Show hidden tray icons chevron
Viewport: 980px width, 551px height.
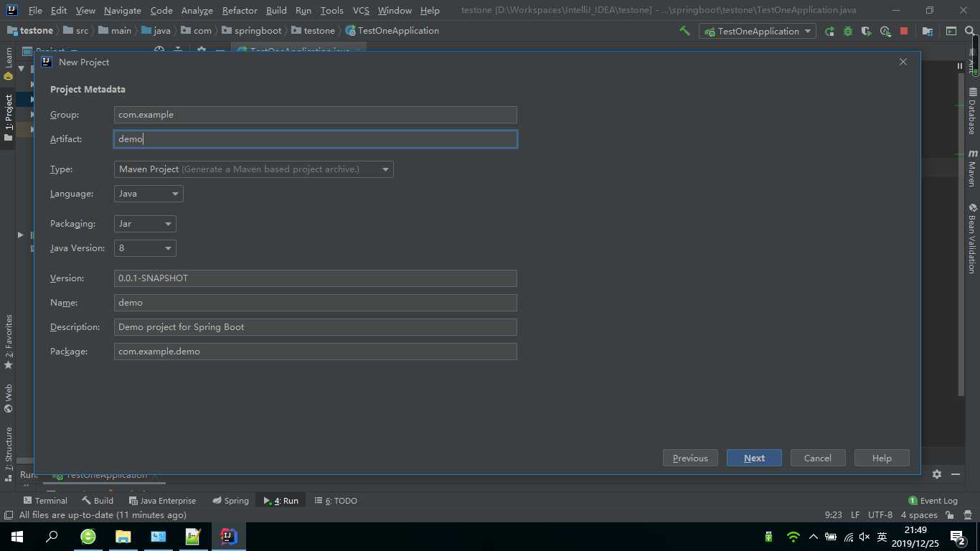(813, 537)
